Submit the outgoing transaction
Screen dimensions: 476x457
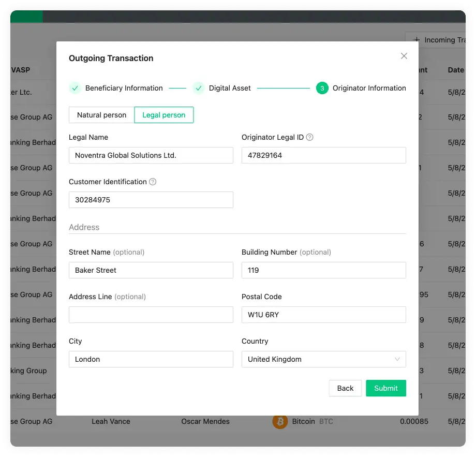click(385, 388)
